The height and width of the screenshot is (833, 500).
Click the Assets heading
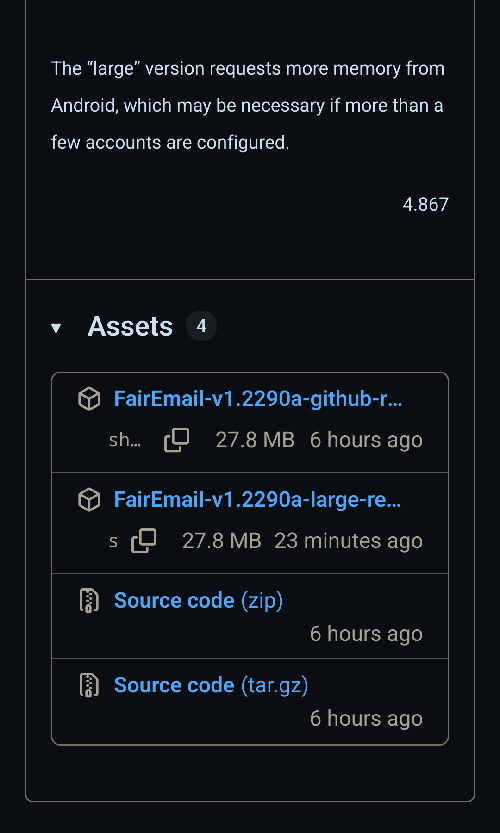point(130,326)
